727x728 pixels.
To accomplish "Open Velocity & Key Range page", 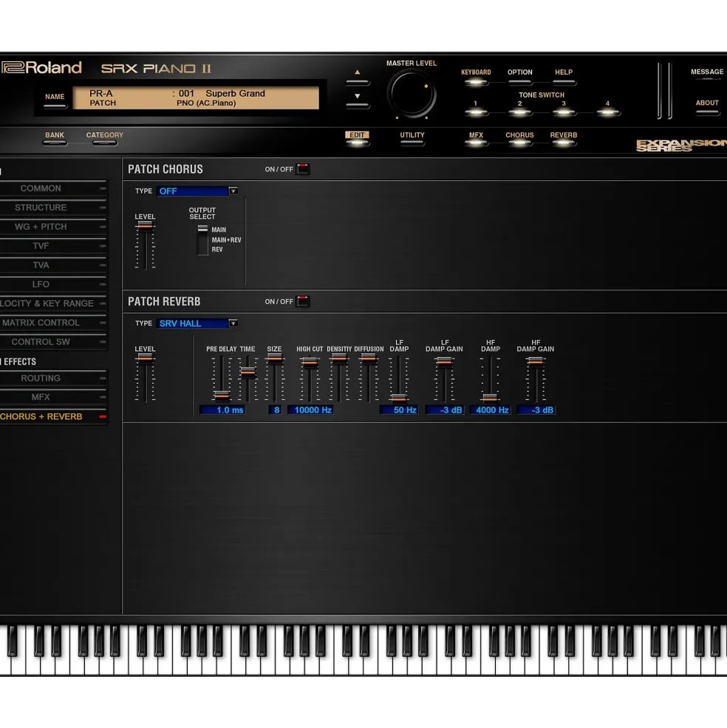I will point(53,303).
